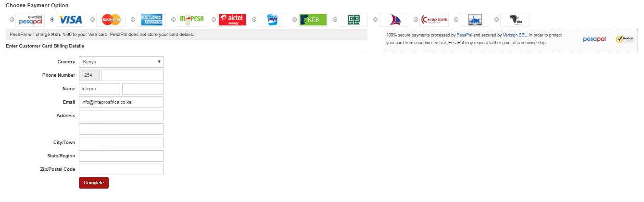Submit the form with the Complete button
The height and width of the screenshot is (202, 644).
pos(94,183)
